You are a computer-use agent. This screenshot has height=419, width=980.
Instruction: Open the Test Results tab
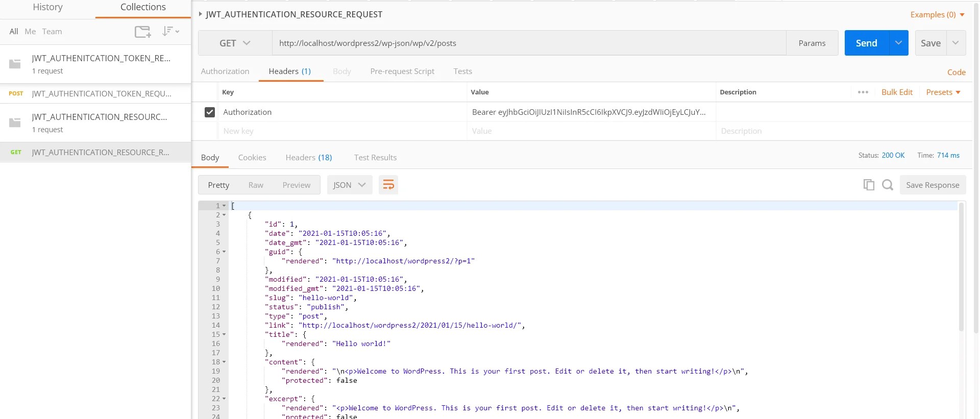coord(376,158)
